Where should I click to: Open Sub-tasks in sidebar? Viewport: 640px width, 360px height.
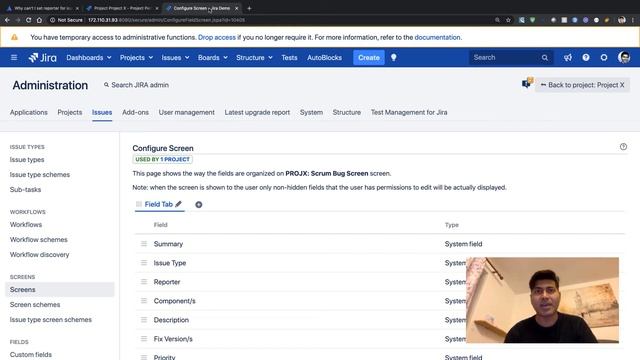(25, 189)
